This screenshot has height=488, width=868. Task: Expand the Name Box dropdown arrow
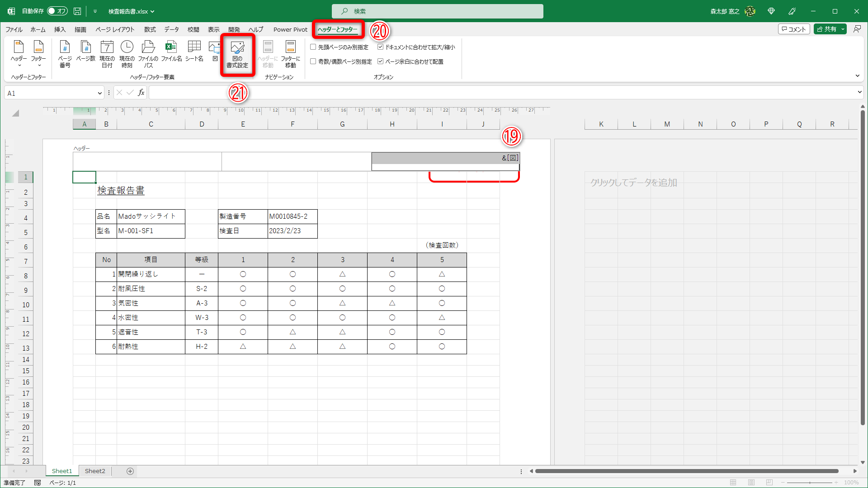(x=99, y=93)
